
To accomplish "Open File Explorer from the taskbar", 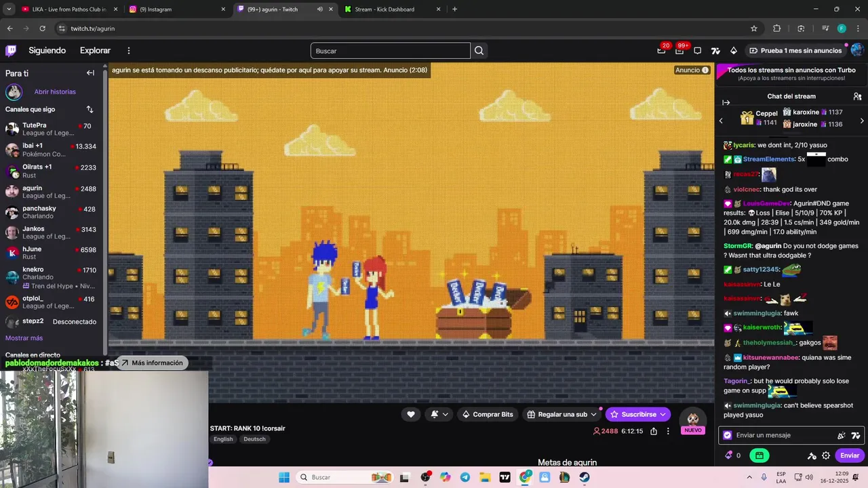I will click(484, 477).
